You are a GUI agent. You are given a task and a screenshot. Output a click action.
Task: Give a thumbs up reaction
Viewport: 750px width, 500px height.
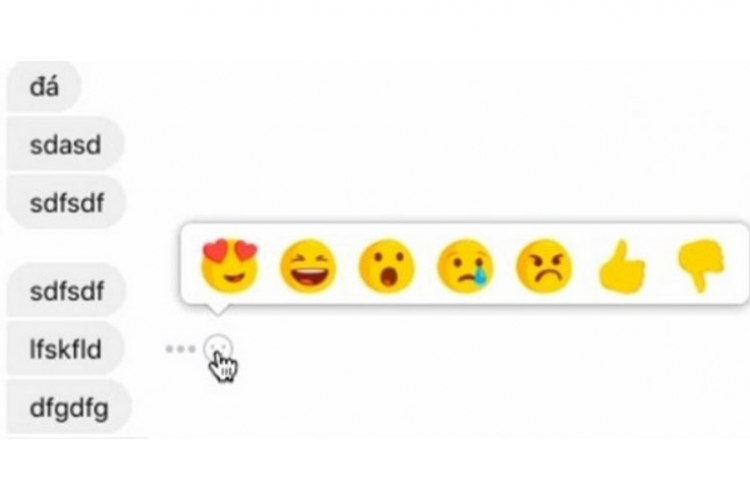tap(622, 266)
